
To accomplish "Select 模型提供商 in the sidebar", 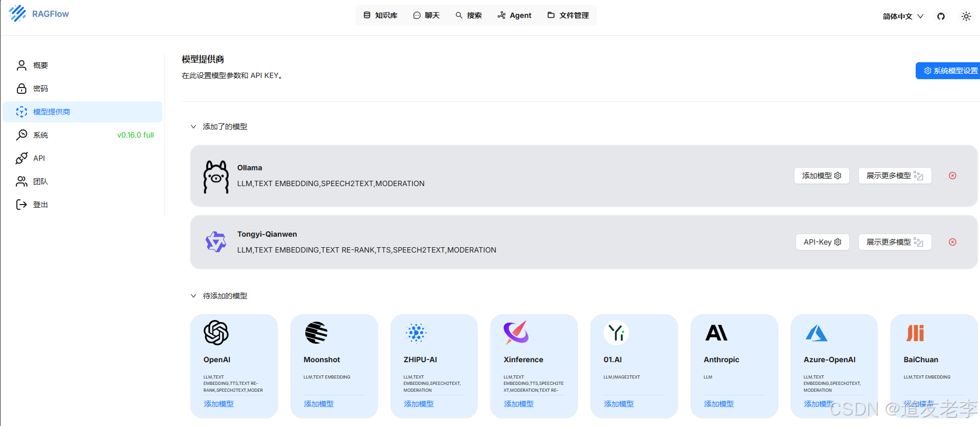I will coord(83,112).
